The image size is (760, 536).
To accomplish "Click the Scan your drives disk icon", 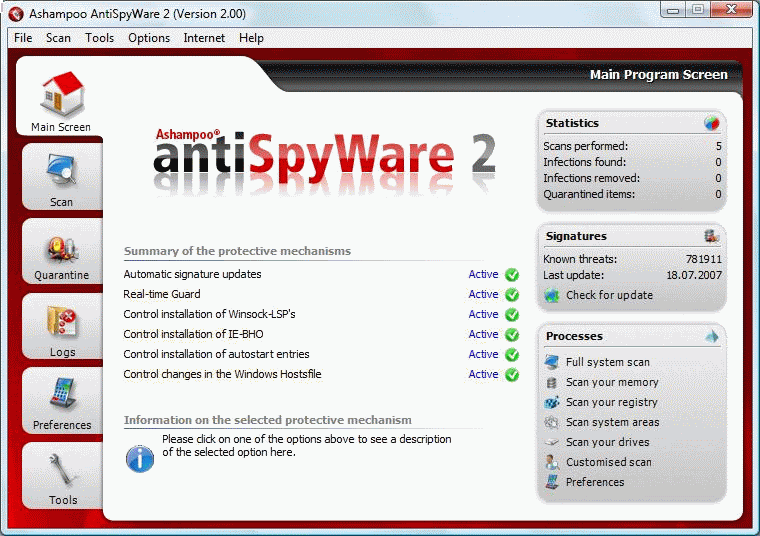I will [552, 442].
